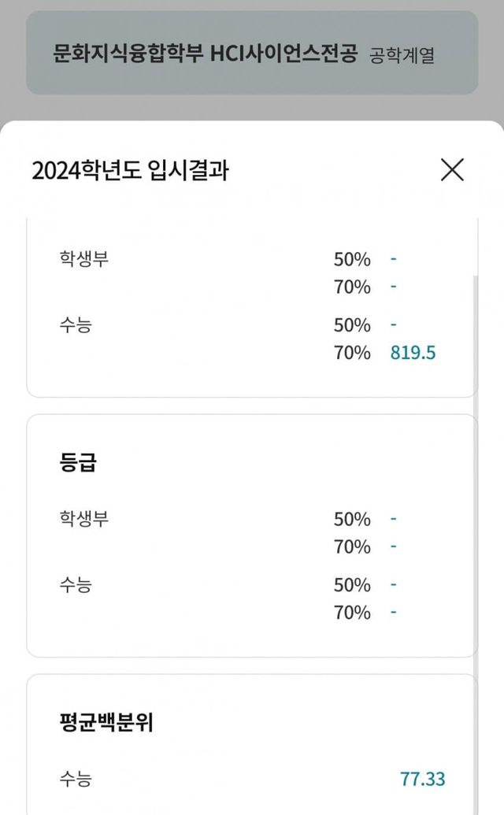Click the 70% label beside 819.5
Viewport: 504px width, 815px height.
[x=352, y=352]
